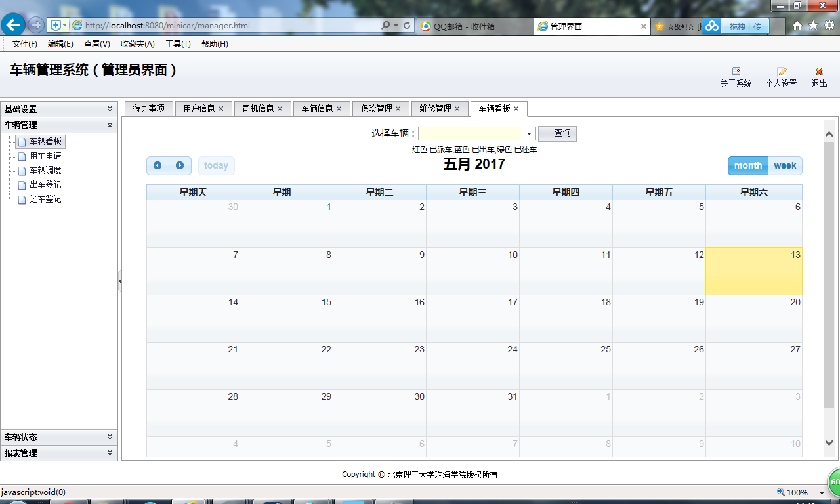Click the 查询 query button
The height and width of the screenshot is (504, 840).
point(557,133)
